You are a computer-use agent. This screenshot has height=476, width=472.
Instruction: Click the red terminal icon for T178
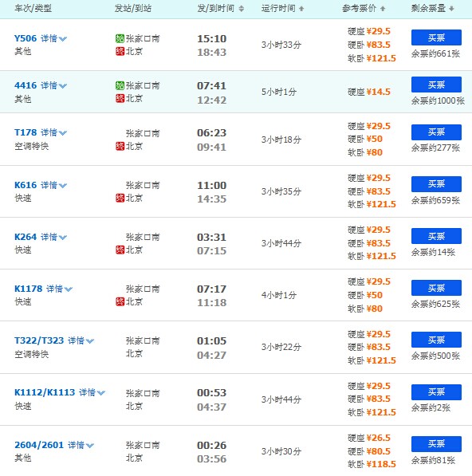pyautogui.click(x=120, y=146)
